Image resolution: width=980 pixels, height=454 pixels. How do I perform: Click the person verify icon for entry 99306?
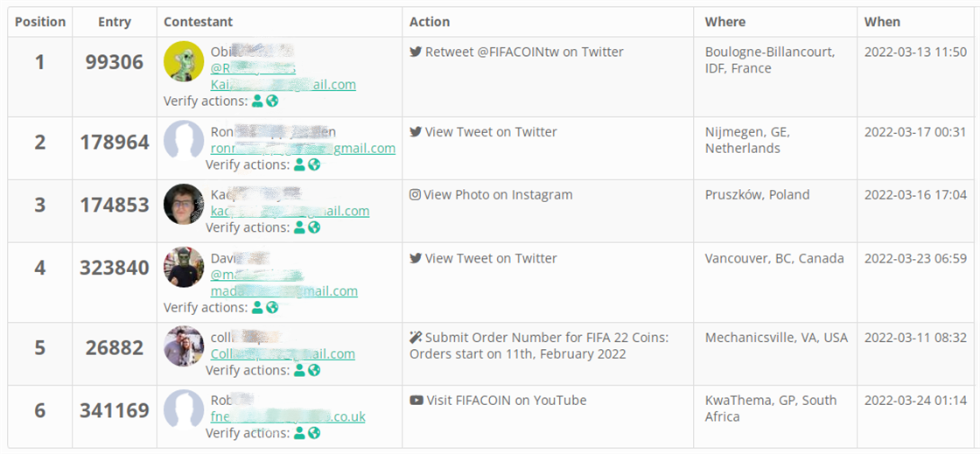point(257,101)
